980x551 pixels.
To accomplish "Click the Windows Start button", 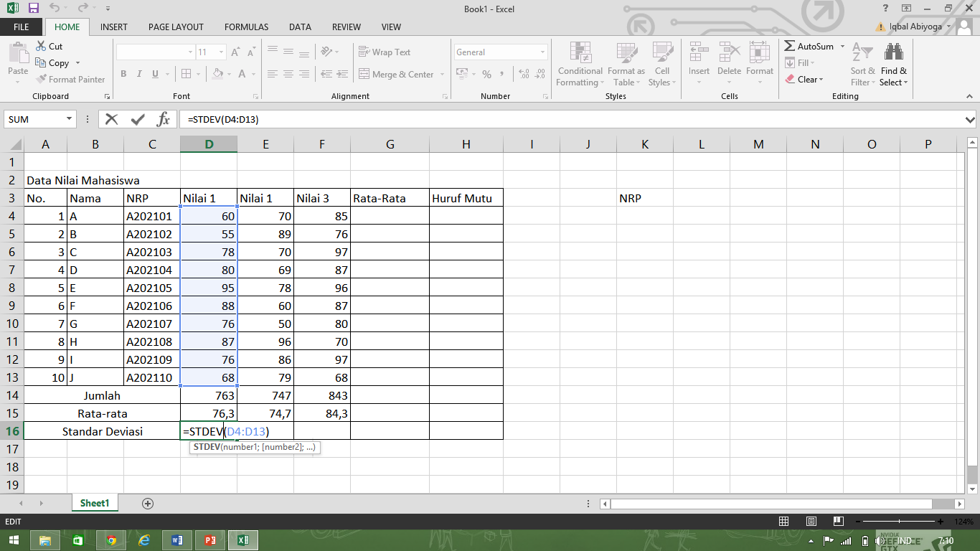I will pyautogui.click(x=14, y=540).
